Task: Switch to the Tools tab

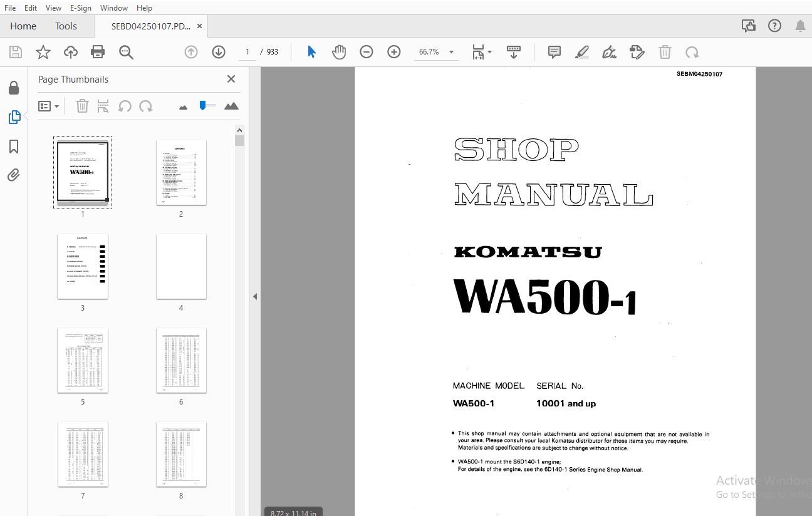Action: point(66,26)
